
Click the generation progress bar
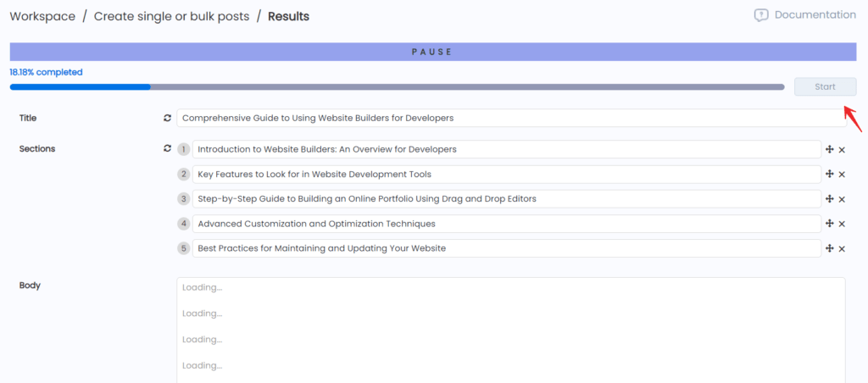click(397, 87)
